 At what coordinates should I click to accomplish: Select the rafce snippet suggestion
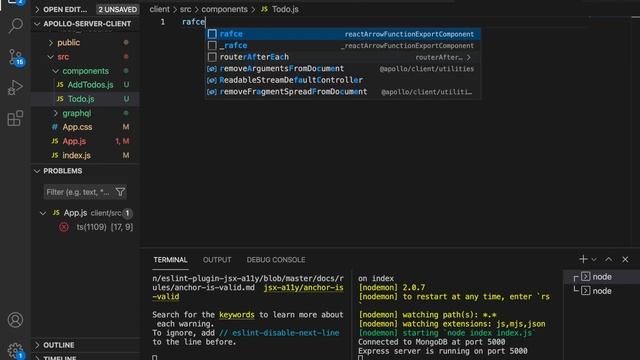tap(343, 34)
